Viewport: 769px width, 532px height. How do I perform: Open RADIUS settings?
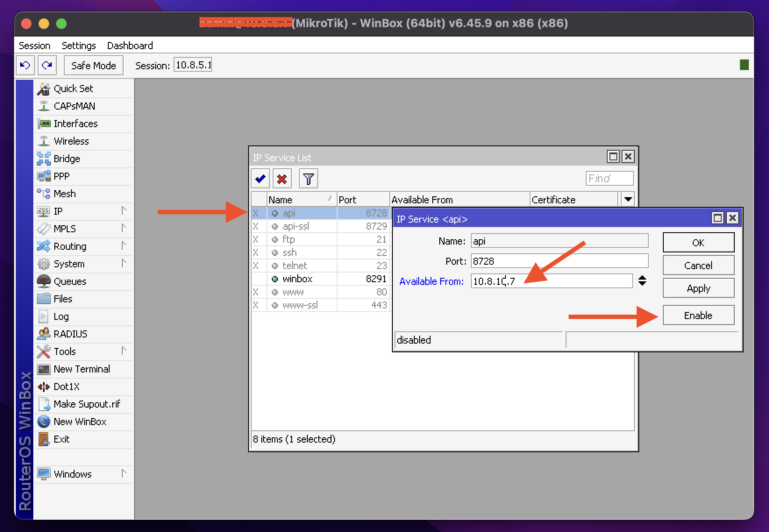(x=83, y=334)
